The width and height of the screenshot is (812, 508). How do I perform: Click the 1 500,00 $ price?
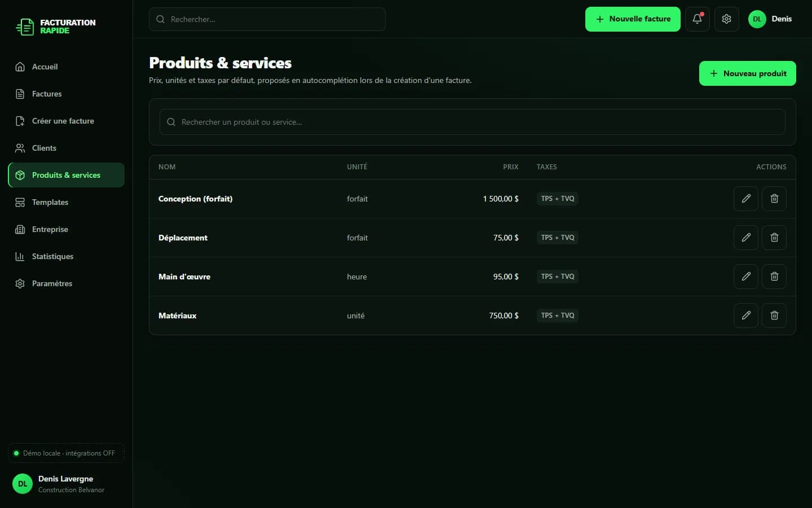(x=501, y=199)
